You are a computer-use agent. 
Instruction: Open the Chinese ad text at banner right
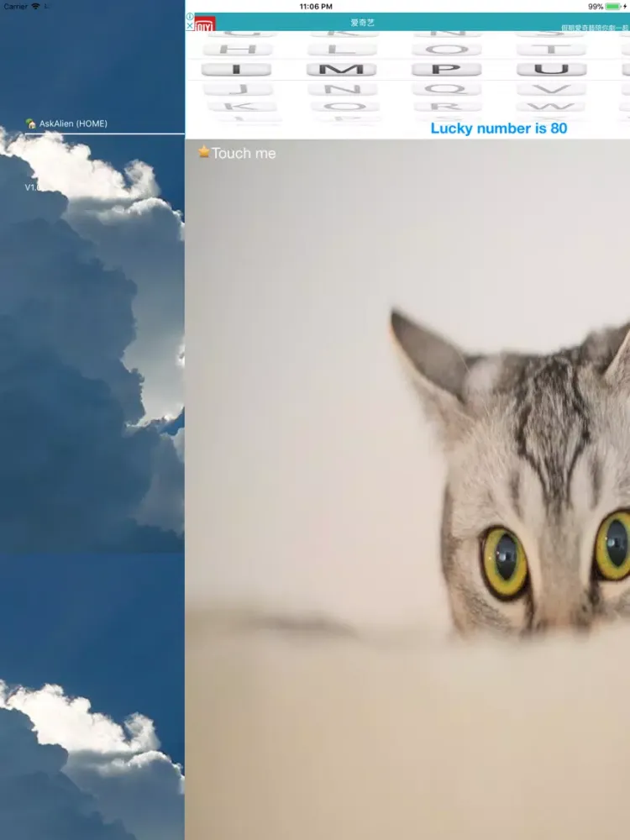(x=595, y=28)
